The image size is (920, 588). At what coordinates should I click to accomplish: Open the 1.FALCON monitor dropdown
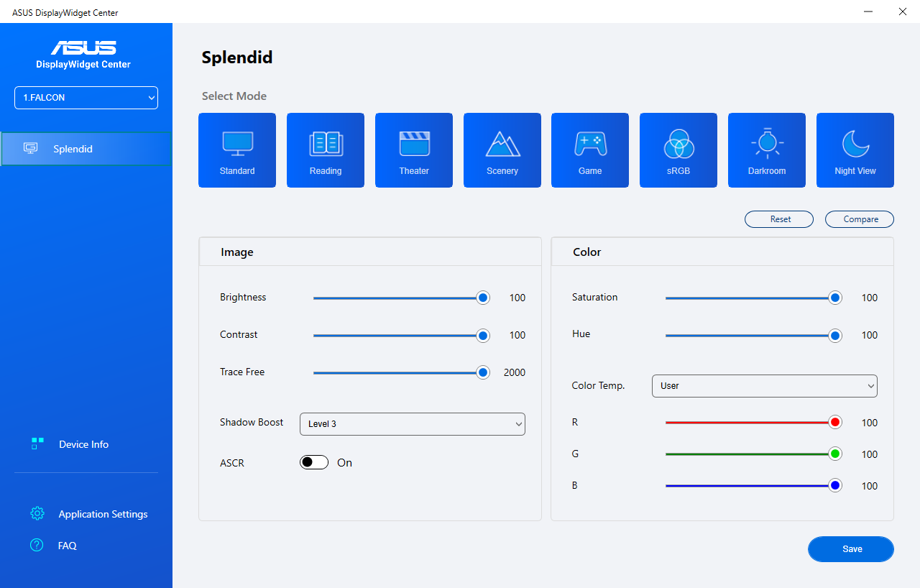(86, 98)
